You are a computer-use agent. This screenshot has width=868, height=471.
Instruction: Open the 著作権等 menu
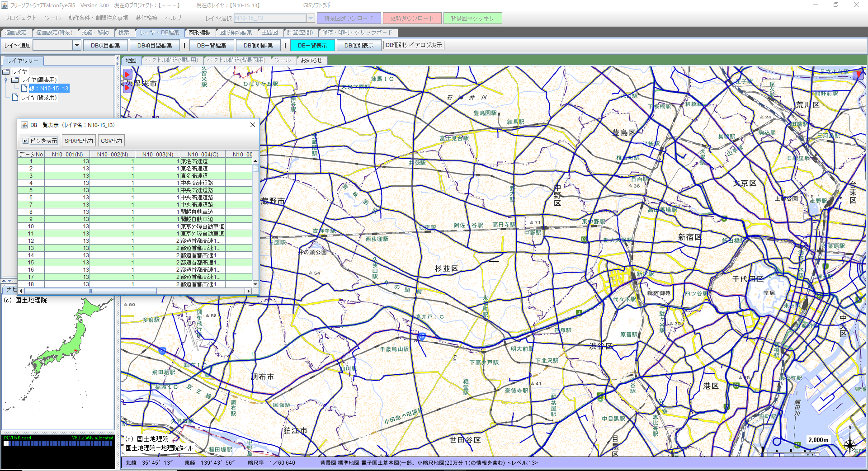pos(146,18)
